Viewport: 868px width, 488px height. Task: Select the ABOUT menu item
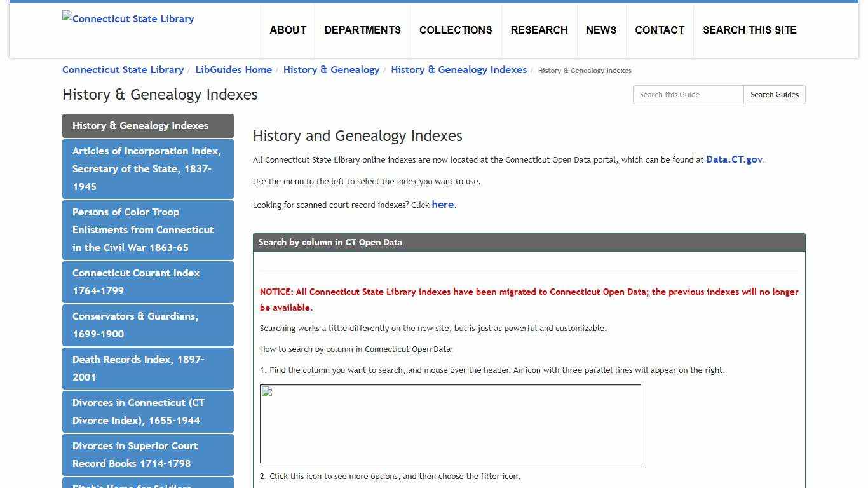288,30
